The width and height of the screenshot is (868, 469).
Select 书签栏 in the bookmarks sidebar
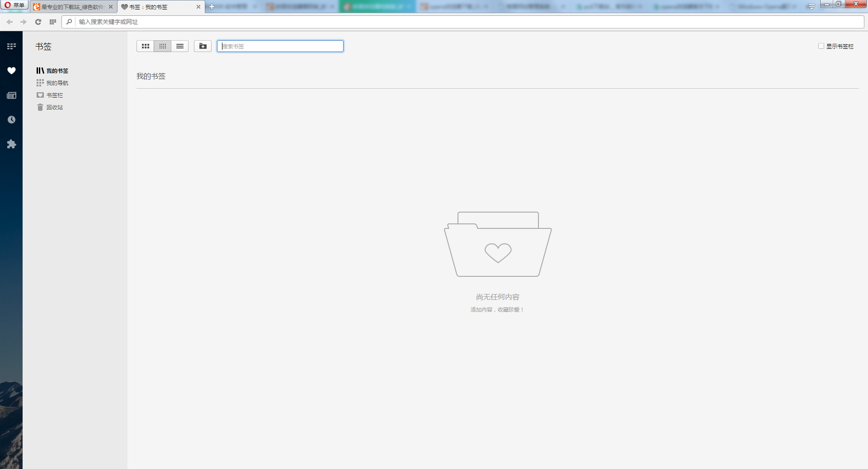pyautogui.click(x=54, y=95)
